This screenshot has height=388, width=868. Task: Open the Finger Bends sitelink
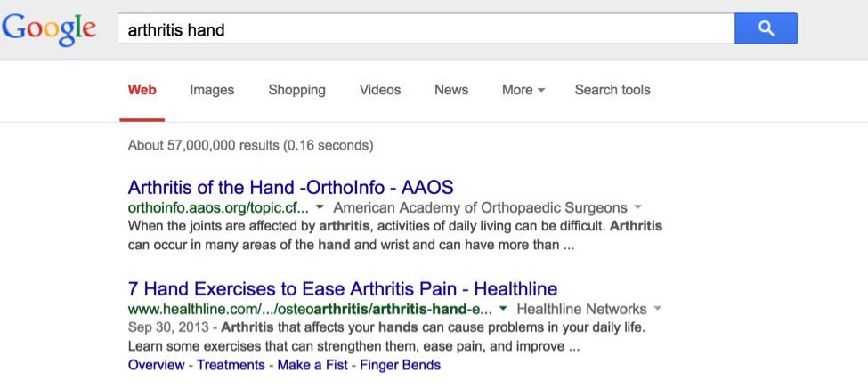(x=400, y=365)
